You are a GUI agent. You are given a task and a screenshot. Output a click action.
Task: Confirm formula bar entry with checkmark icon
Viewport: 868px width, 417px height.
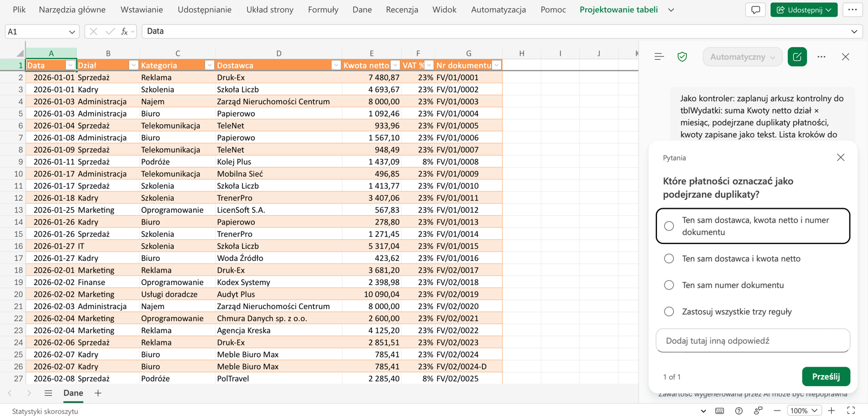pyautogui.click(x=110, y=31)
